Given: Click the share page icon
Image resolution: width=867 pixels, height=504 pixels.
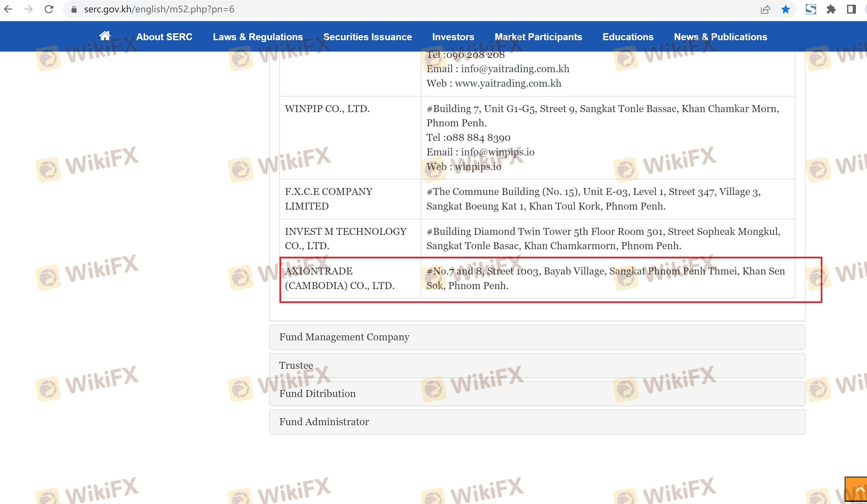Looking at the screenshot, I should (x=765, y=9).
